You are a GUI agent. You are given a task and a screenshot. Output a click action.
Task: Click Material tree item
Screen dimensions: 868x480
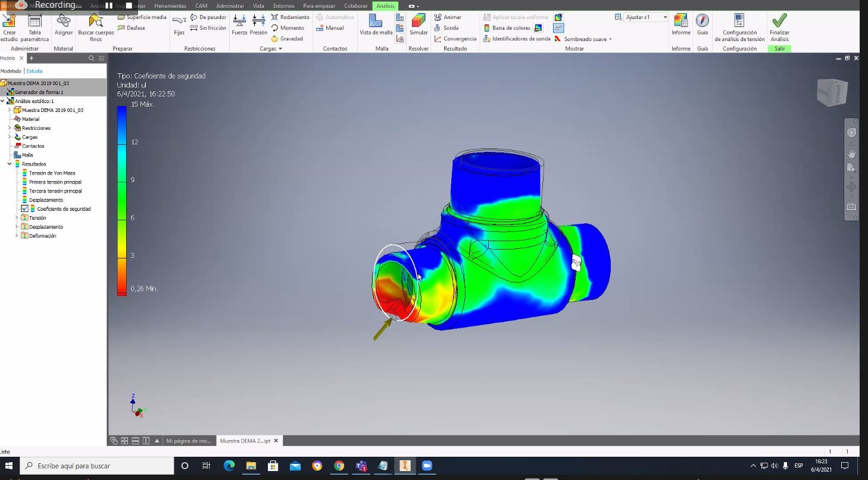pos(30,119)
